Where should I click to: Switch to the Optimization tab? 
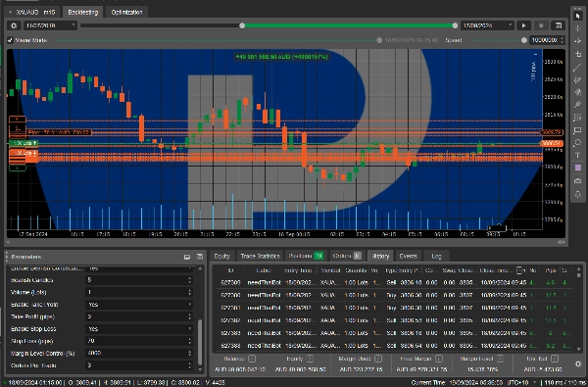[126, 12]
